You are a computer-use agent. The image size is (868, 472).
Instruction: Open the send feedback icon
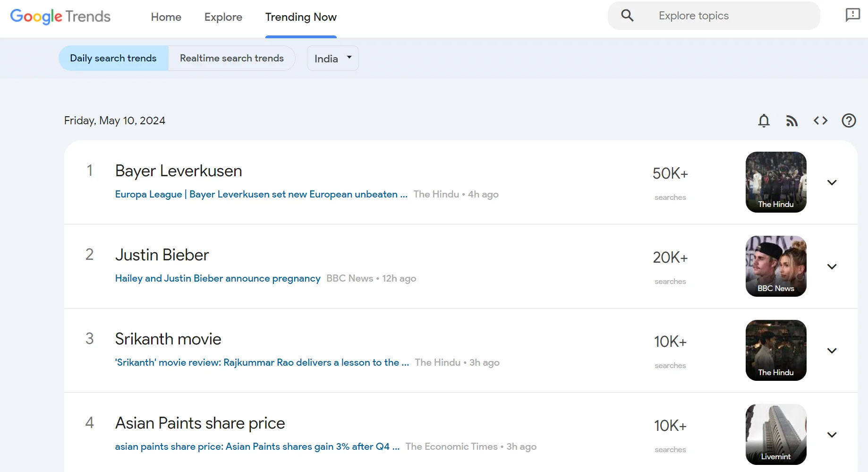(852, 15)
